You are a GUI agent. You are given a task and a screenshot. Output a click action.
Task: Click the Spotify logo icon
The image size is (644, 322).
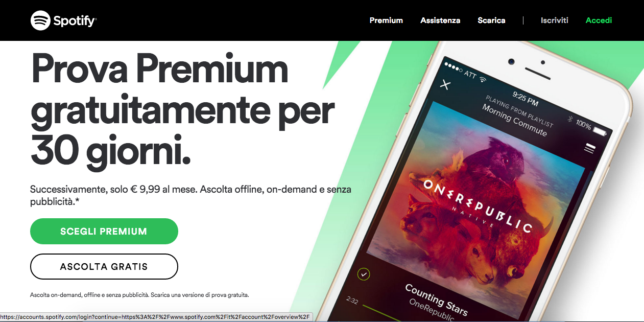click(x=40, y=20)
